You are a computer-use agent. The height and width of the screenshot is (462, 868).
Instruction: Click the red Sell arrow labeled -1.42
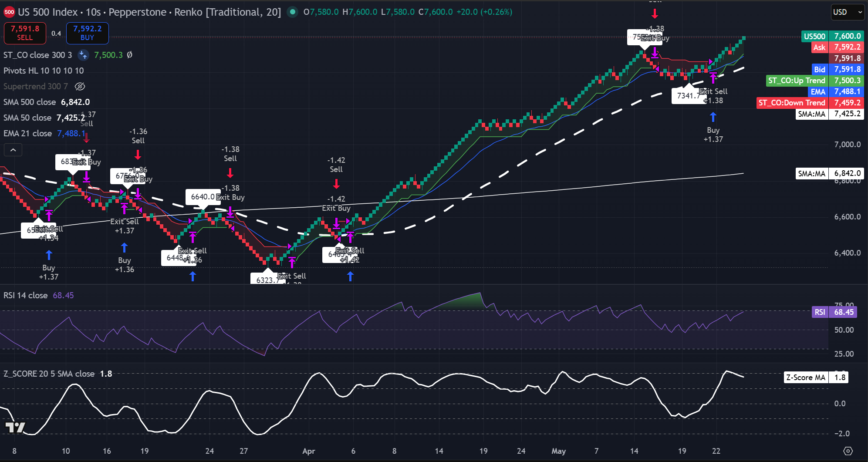[x=336, y=184]
